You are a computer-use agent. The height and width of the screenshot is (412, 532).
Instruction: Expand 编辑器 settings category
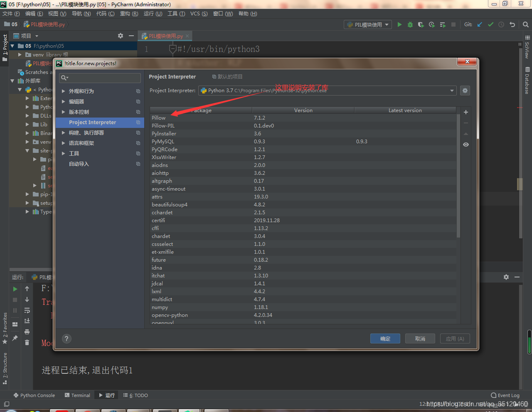pyautogui.click(x=64, y=101)
